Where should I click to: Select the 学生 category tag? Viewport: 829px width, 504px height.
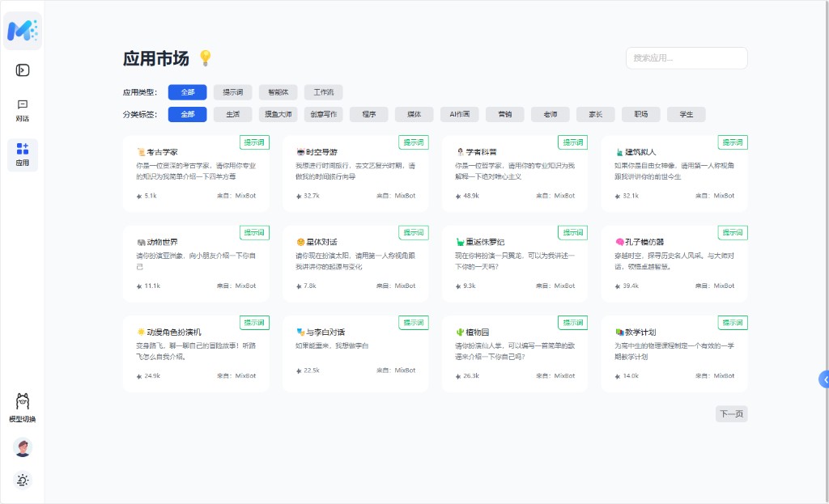(687, 114)
